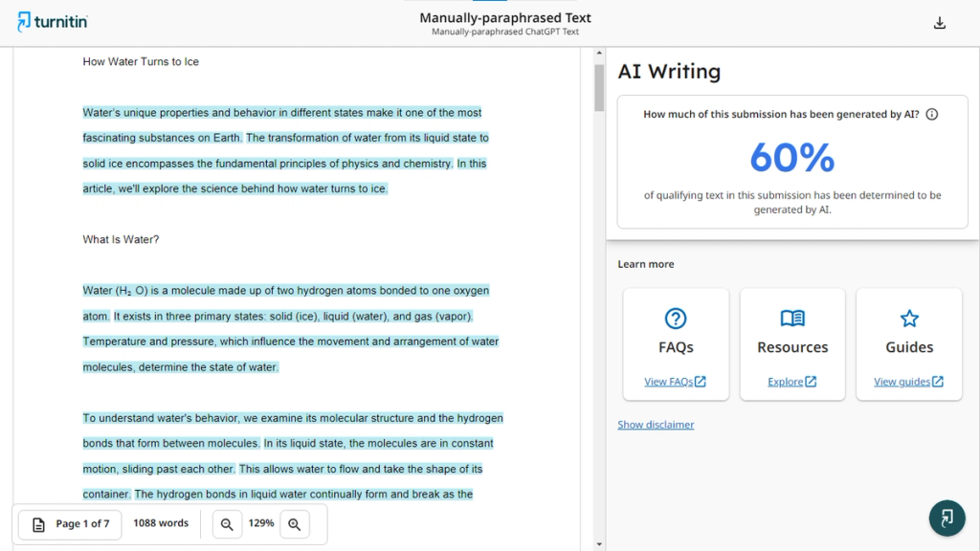Open the download report icon
Screen dimensions: 980x551
(939, 21)
